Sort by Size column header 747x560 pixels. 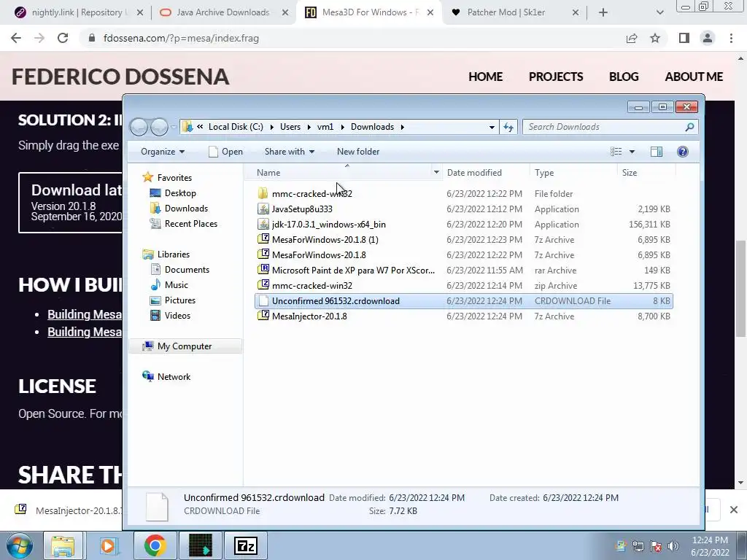[646, 172]
